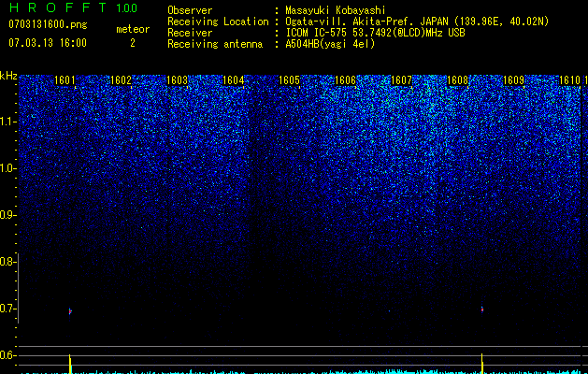Click time marker 1606

[x=345, y=80]
